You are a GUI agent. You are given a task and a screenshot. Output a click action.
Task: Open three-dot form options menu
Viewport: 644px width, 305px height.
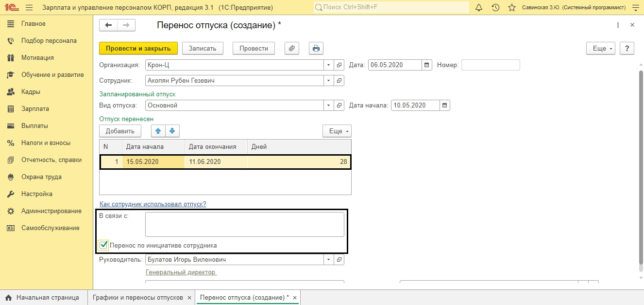click(618, 25)
